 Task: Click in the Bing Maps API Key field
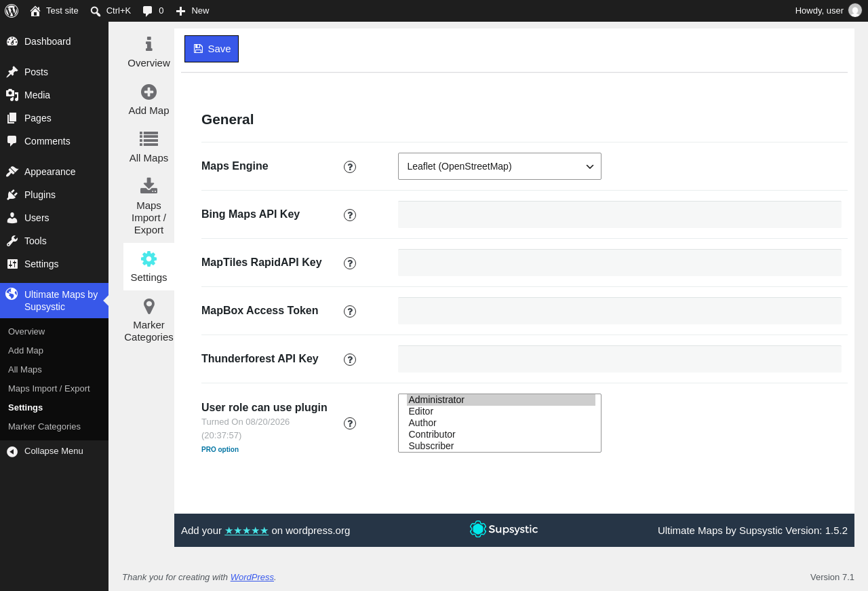click(620, 214)
